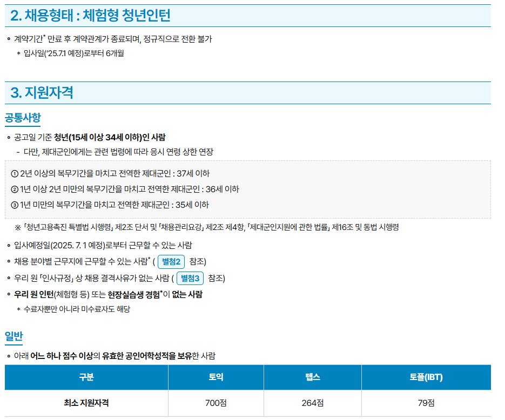Click the '3. 지원자격' section heading

tap(42, 92)
